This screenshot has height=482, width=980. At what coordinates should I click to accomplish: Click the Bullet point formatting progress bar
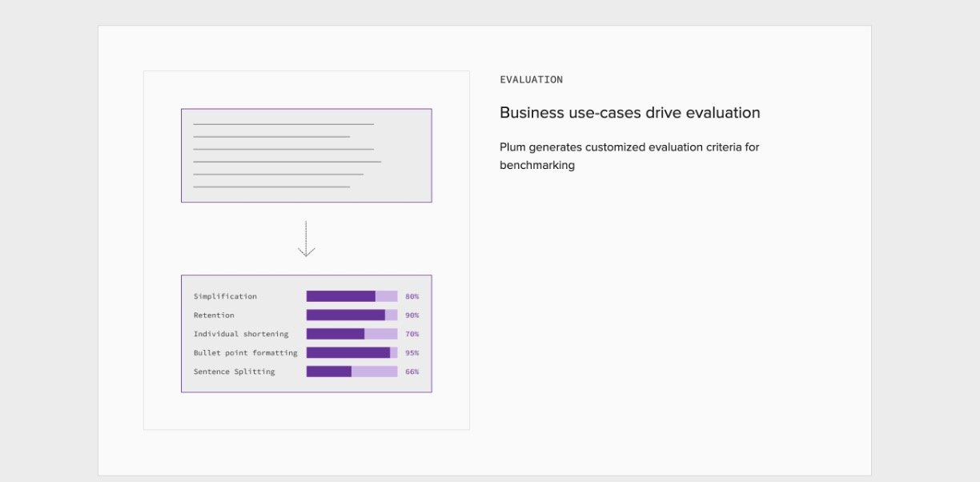coord(351,353)
